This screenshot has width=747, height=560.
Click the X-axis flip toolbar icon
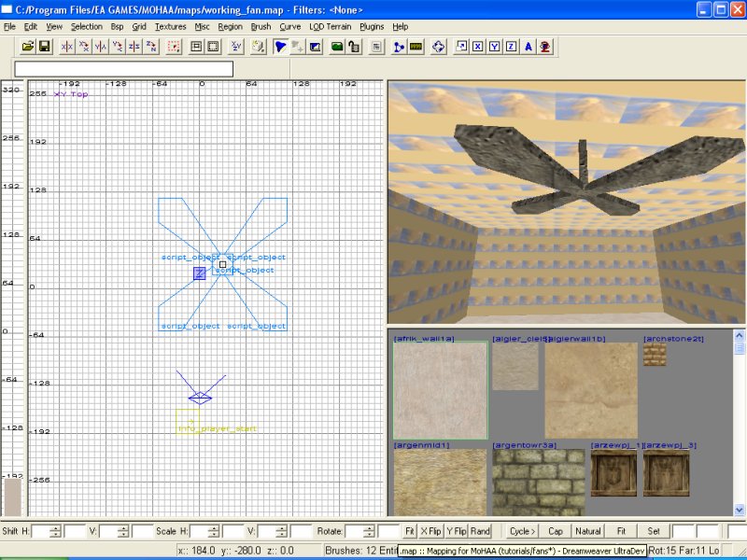pyautogui.click(x=67, y=46)
